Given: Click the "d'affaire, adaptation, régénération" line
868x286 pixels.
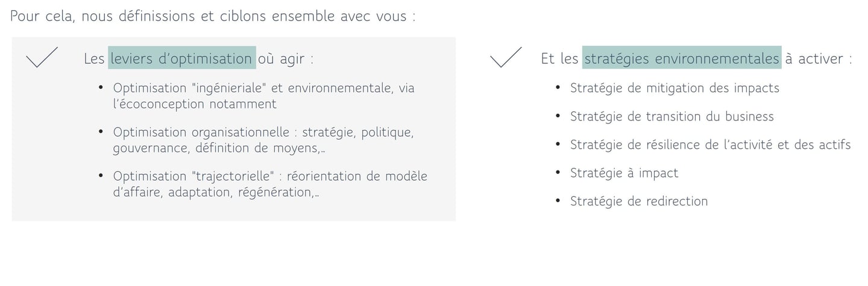Looking at the screenshot, I should coord(216,192).
